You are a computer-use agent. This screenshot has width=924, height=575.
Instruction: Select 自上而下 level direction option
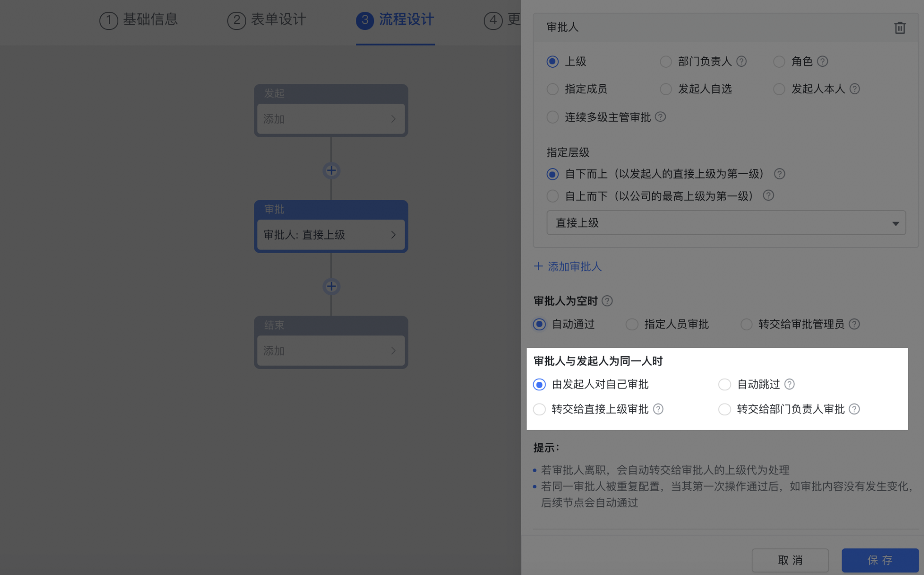[552, 196]
